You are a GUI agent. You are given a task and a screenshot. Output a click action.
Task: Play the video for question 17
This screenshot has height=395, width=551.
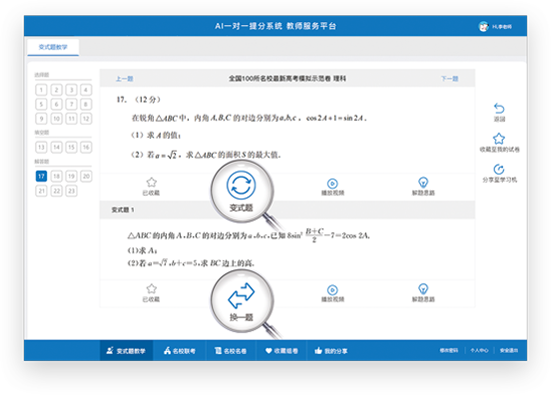[x=332, y=183]
